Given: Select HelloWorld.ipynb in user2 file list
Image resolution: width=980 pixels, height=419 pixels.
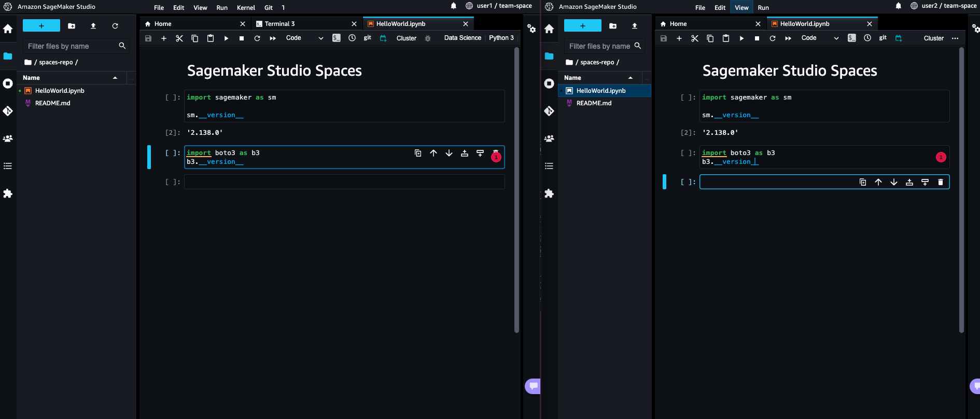Looking at the screenshot, I should coord(605,91).
